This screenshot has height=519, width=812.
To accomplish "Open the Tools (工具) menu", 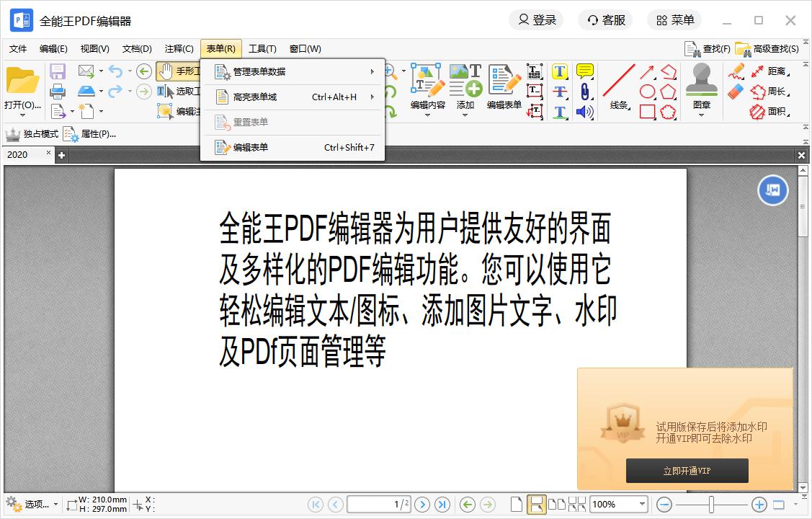I will (x=262, y=49).
